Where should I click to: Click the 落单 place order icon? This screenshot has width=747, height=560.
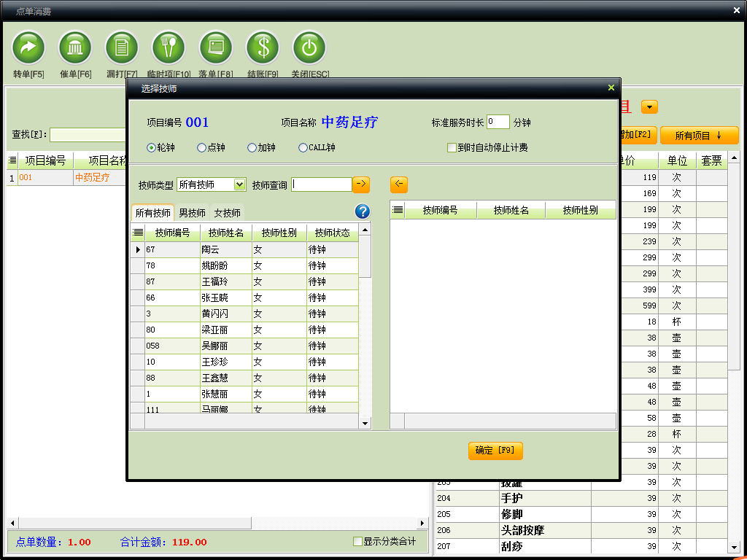click(x=215, y=47)
